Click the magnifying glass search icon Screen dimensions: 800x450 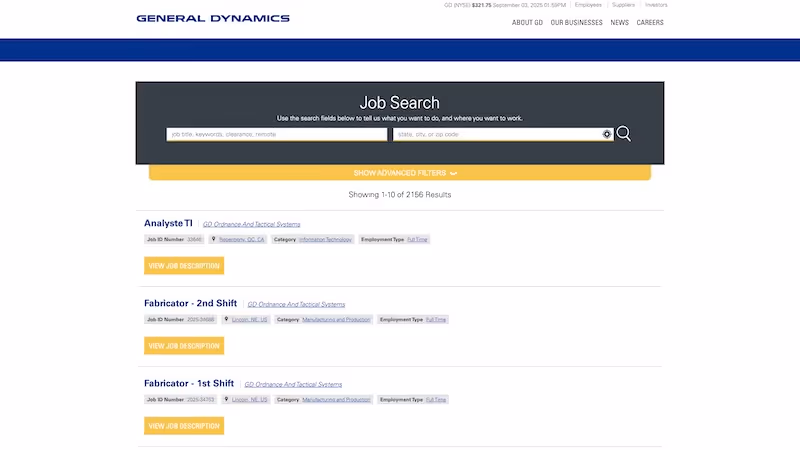(623, 134)
